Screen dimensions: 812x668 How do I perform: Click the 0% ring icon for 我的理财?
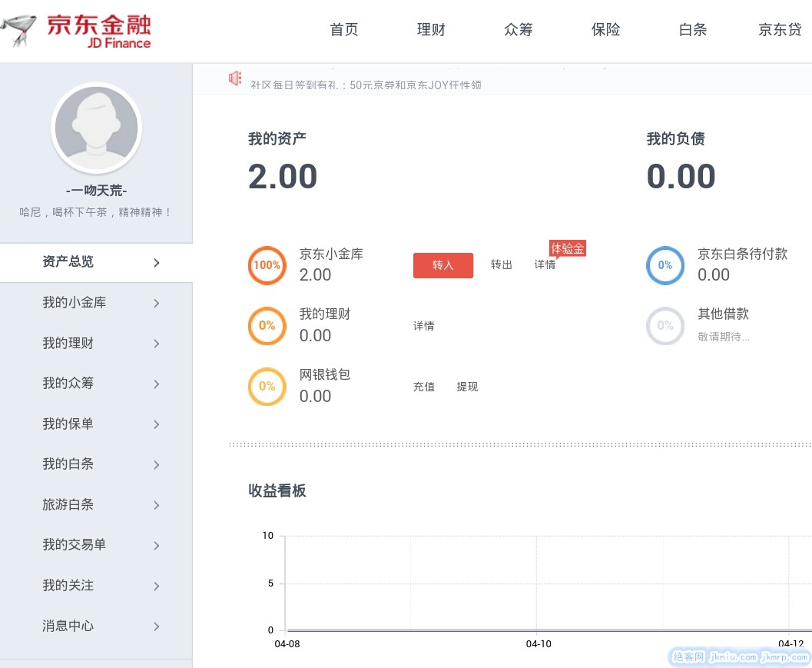pyautogui.click(x=267, y=326)
